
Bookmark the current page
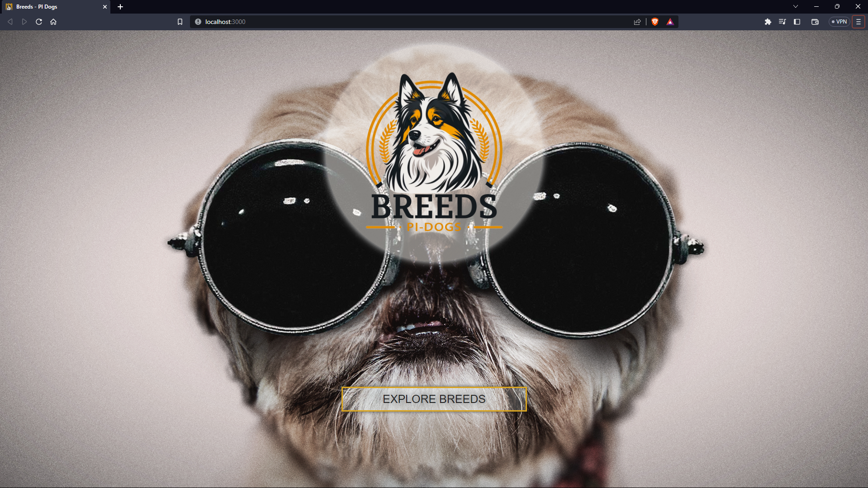click(x=180, y=21)
